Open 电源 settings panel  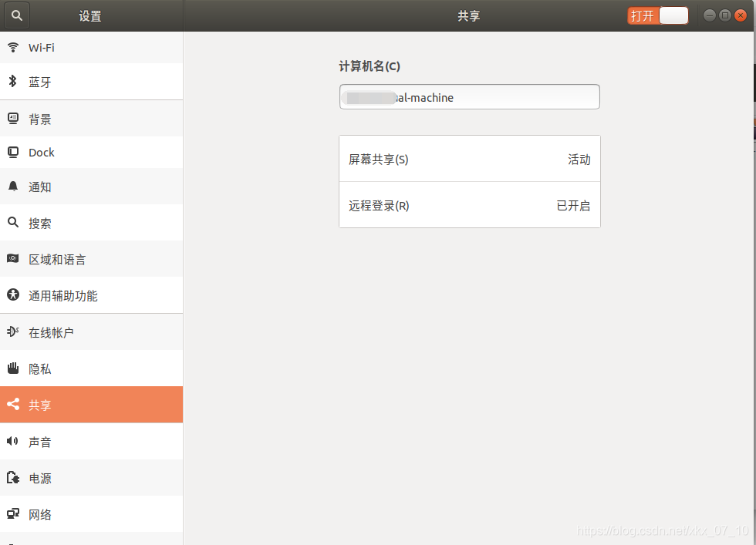(92, 477)
